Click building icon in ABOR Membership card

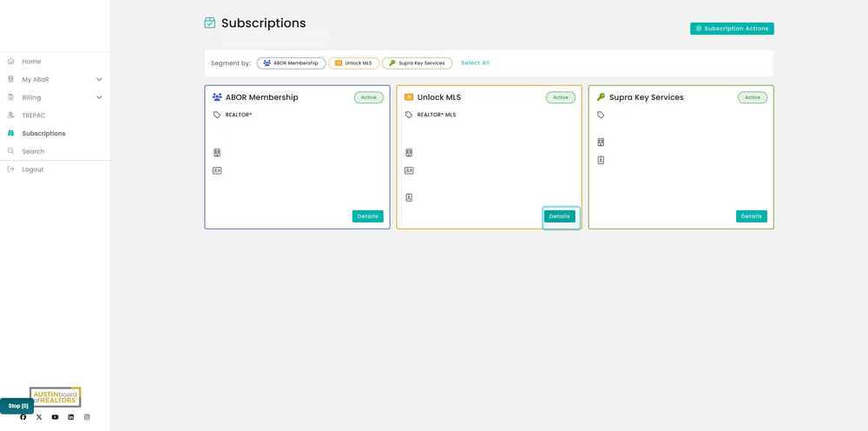pos(217,152)
